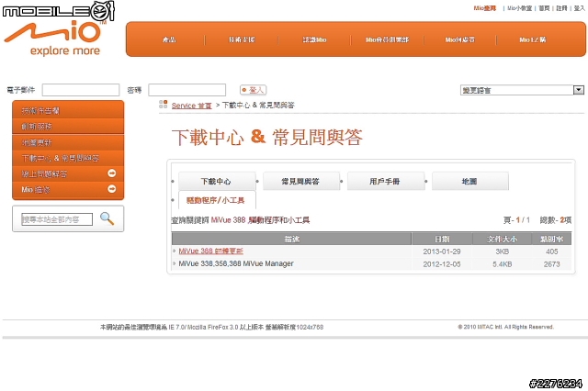Click the magnifying glass search icon
The image size is (588, 391).
coord(107,218)
